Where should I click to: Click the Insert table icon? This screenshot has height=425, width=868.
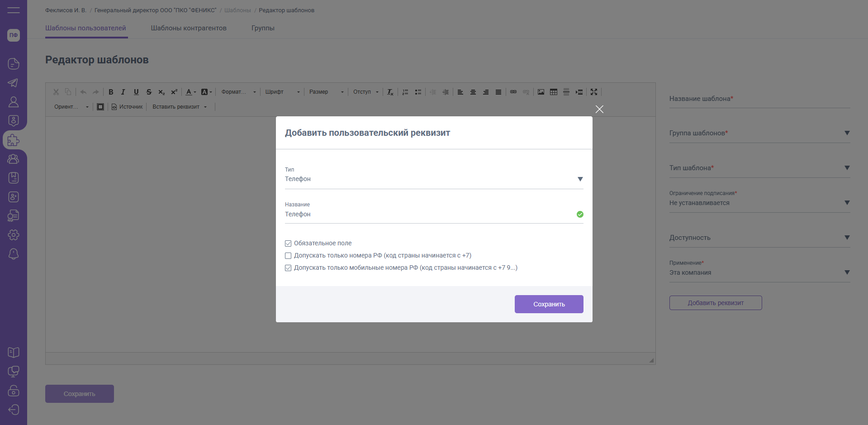(553, 92)
